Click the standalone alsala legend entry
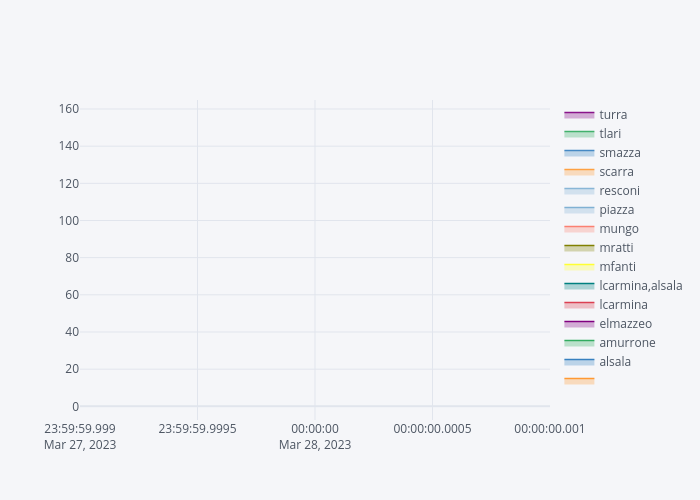This screenshot has height=500, width=700. tap(615, 362)
